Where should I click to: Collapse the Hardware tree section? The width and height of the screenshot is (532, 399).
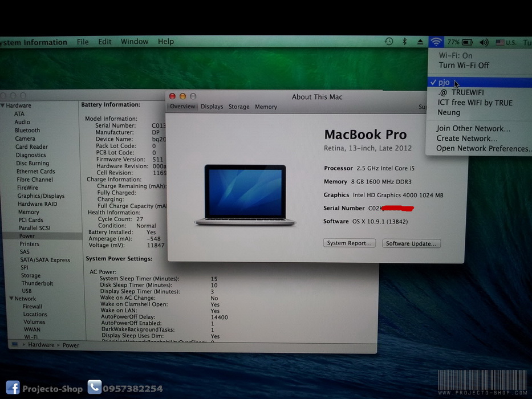pyautogui.click(x=3, y=105)
